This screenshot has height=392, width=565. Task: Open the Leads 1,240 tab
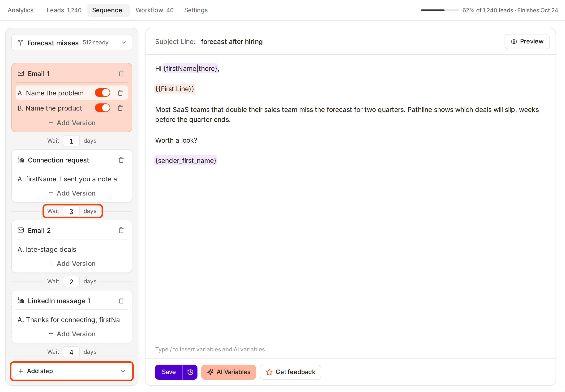point(64,10)
